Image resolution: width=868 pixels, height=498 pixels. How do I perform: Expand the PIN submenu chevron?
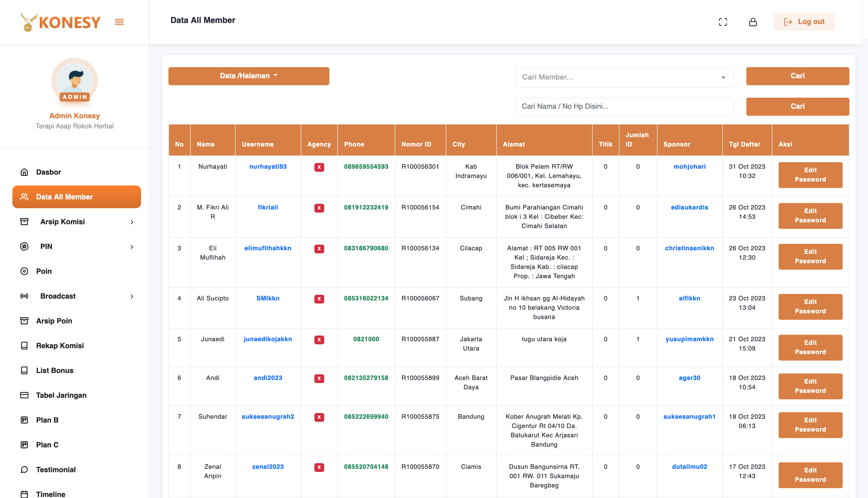pos(132,247)
